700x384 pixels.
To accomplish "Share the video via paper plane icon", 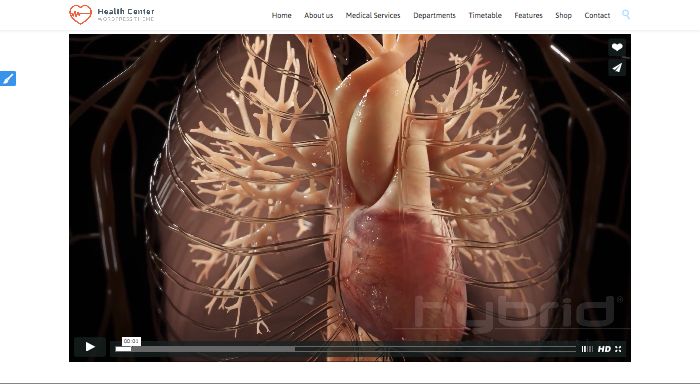I will (617, 67).
